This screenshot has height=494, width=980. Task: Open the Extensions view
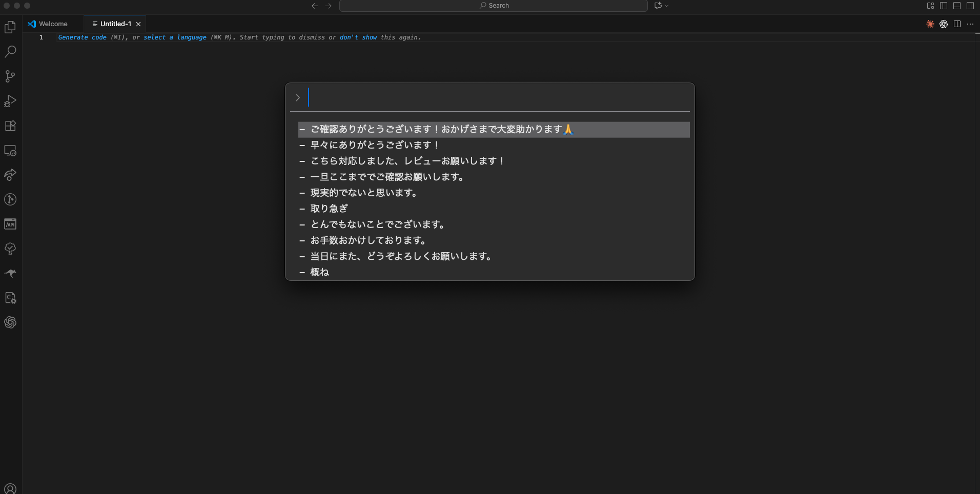pyautogui.click(x=10, y=126)
